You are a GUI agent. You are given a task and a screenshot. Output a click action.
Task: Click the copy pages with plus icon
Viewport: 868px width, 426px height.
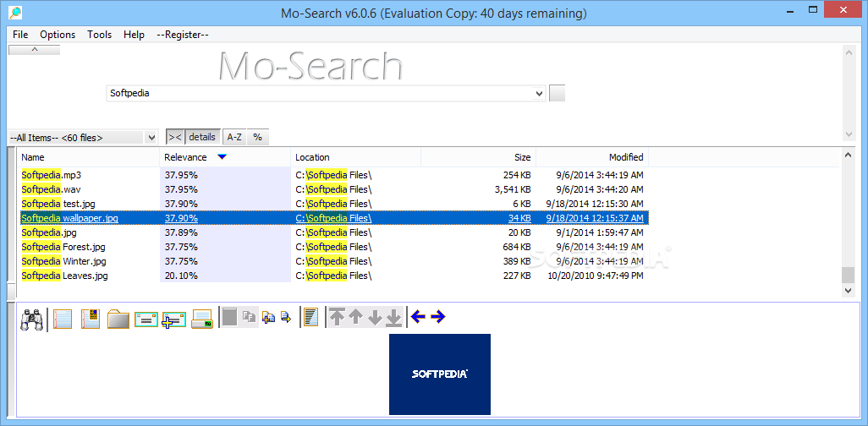coord(268,318)
